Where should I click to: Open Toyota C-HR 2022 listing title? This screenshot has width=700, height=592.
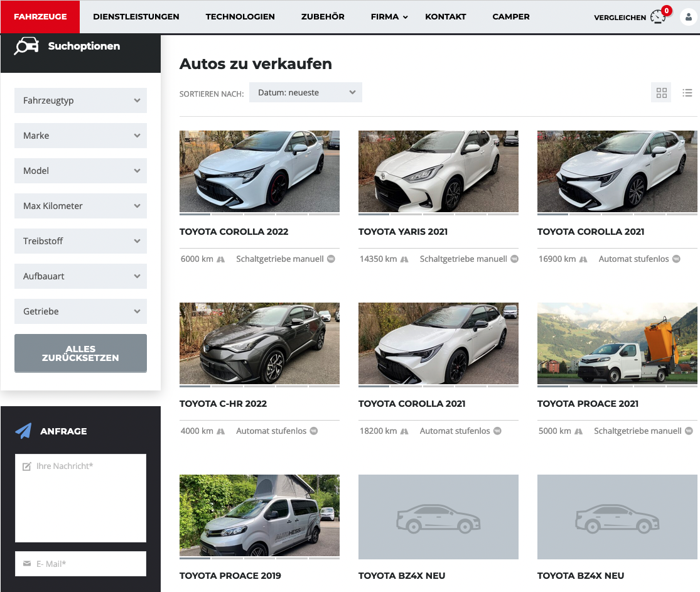pyautogui.click(x=223, y=404)
